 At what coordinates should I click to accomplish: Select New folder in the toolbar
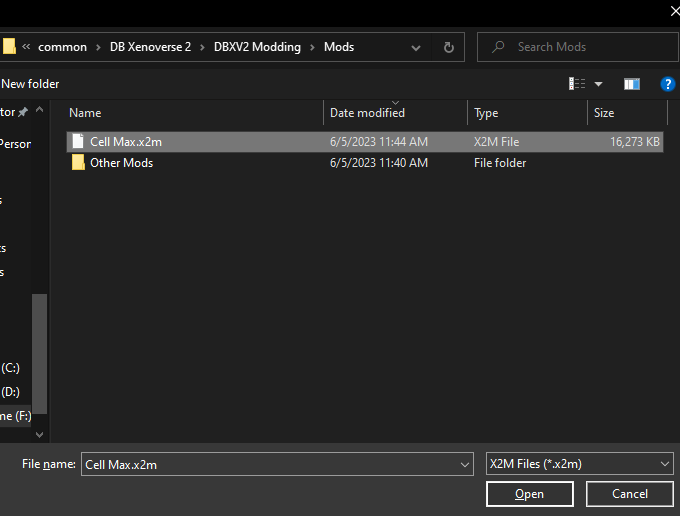(x=30, y=84)
